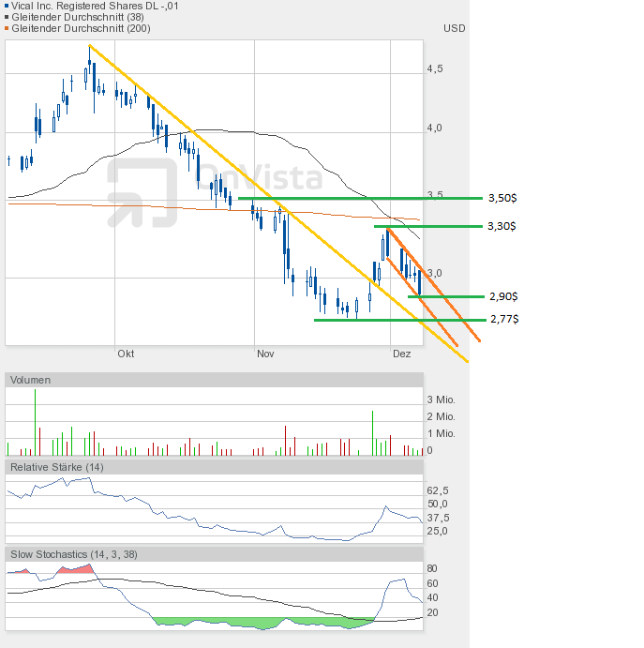Viewport: 644px width, 648px height.
Task: Click the Dez label on the time axis
Action: coord(401,354)
